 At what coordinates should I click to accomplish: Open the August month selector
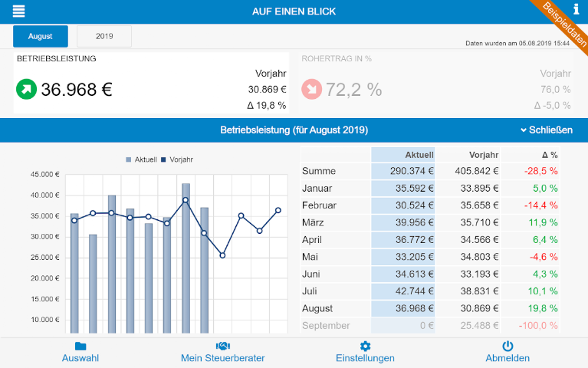pyautogui.click(x=41, y=36)
